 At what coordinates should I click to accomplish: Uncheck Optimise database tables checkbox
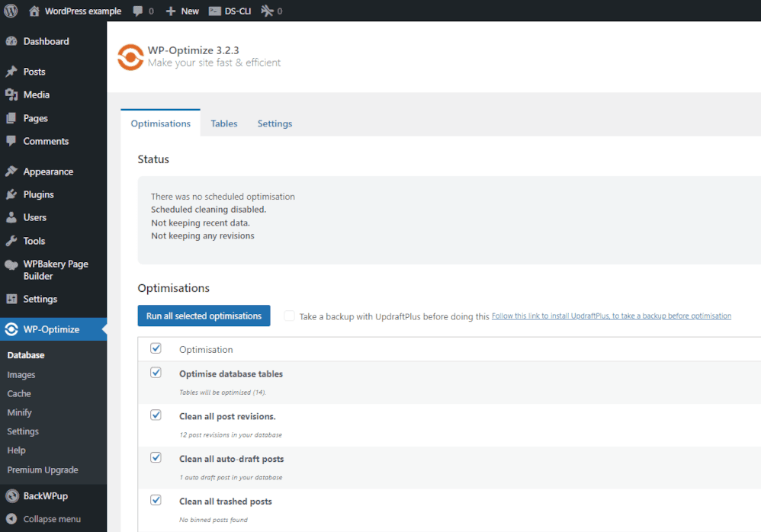point(156,373)
